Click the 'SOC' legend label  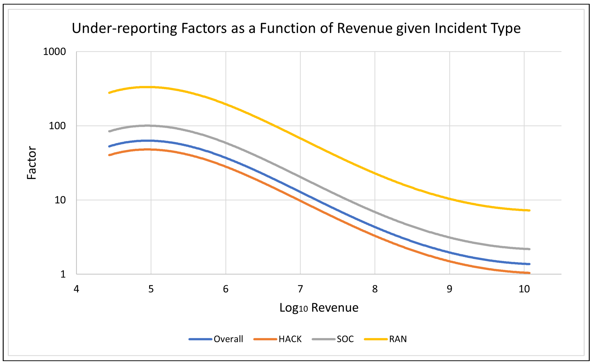345,339
